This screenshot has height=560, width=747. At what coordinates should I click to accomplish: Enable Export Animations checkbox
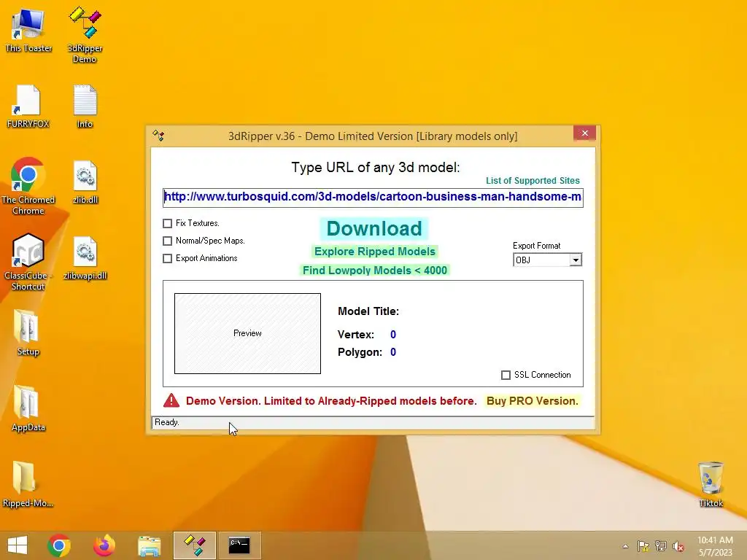[x=167, y=259]
